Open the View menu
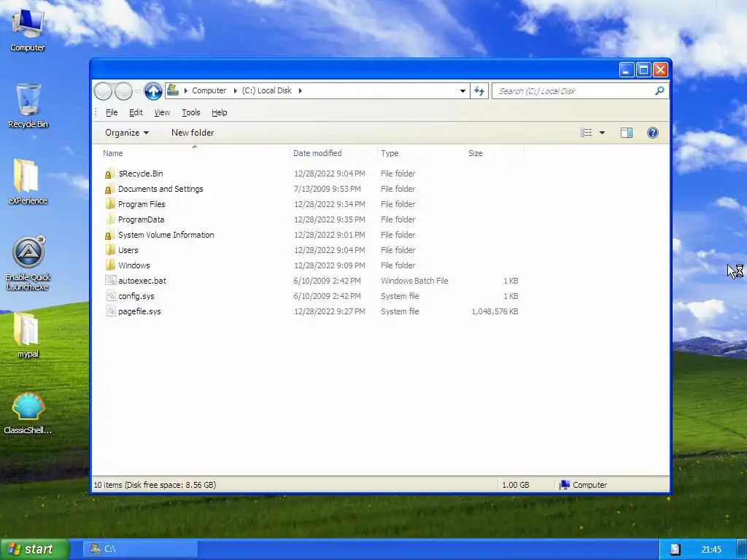The width and height of the screenshot is (747, 560). pyautogui.click(x=162, y=112)
